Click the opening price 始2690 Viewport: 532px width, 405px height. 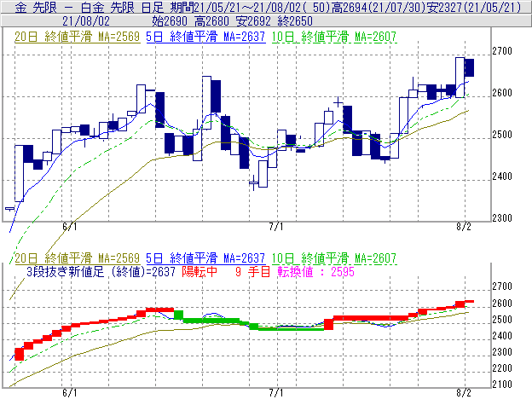pyautogui.click(x=170, y=21)
